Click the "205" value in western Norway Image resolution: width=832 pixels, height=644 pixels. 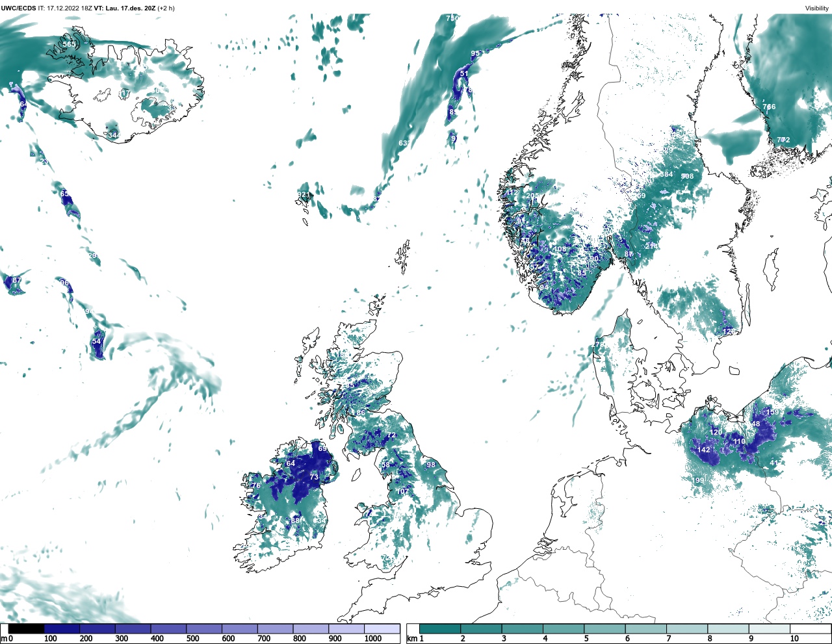tap(533, 196)
